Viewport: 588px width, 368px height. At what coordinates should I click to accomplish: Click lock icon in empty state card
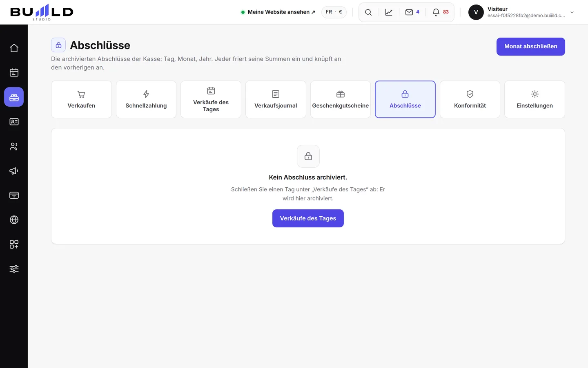(308, 156)
